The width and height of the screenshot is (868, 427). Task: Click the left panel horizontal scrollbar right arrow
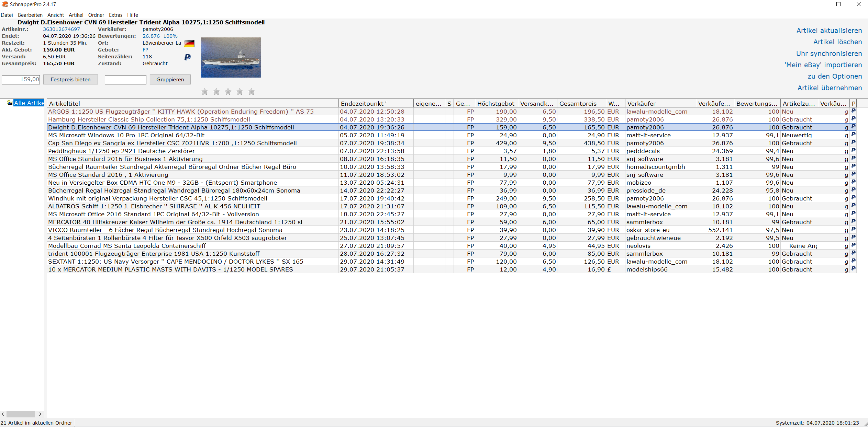coord(40,414)
